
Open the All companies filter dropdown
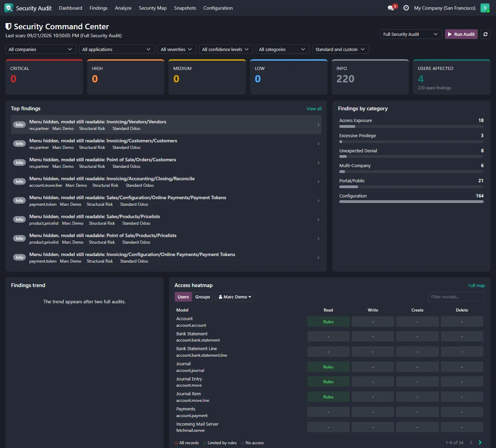point(41,49)
